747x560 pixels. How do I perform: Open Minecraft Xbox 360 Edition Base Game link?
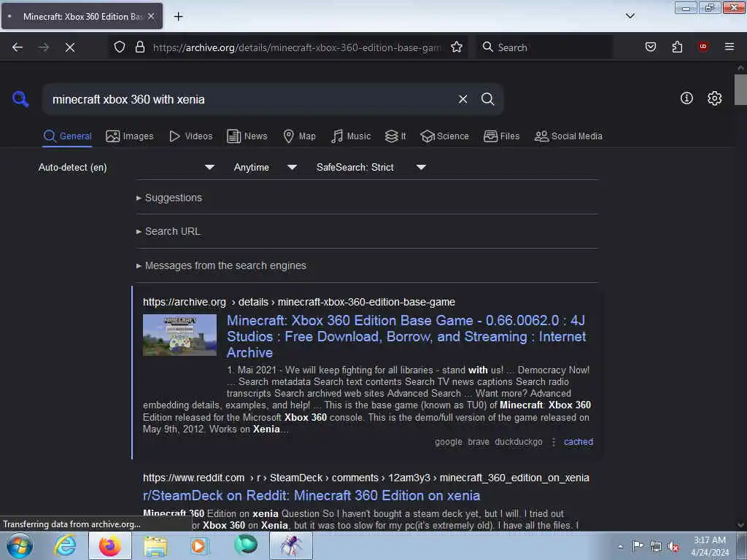(x=406, y=336)
